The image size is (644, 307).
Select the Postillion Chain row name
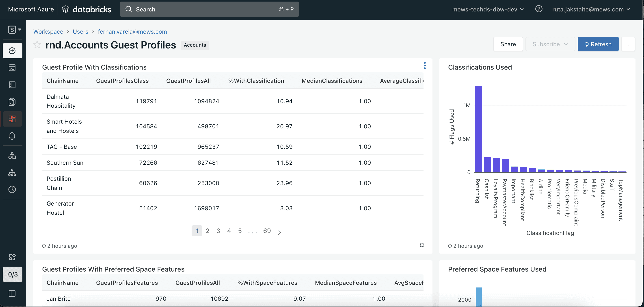(x=59, y=183)
